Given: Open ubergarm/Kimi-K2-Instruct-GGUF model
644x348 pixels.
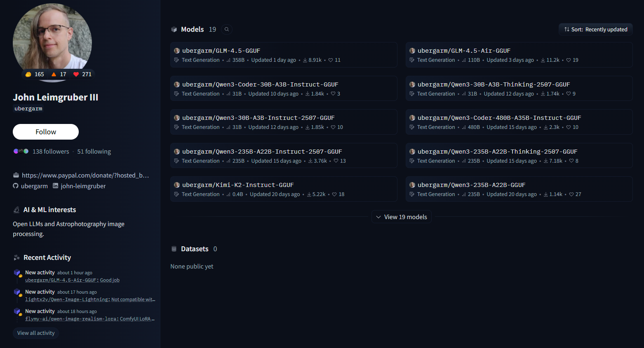Looking at the screenshot, I should click(x=284, y=189).
